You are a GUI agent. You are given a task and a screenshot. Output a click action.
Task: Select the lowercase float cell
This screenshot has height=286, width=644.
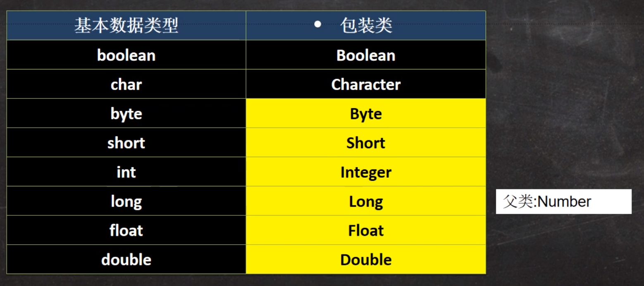click(x=126, y=230)
